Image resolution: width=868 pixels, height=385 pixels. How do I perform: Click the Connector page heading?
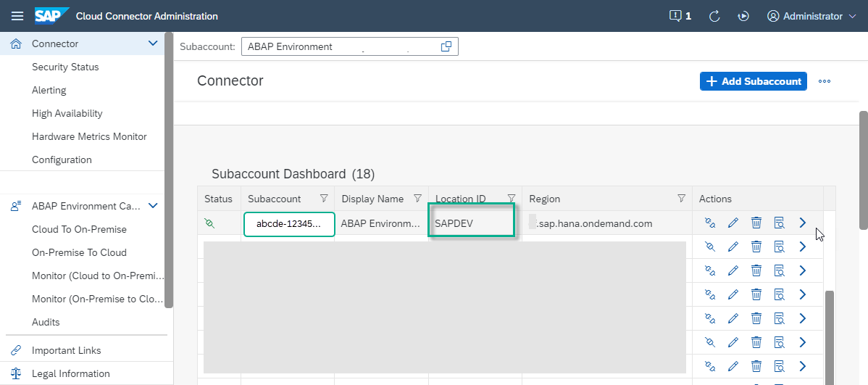[x=230, y=81]
